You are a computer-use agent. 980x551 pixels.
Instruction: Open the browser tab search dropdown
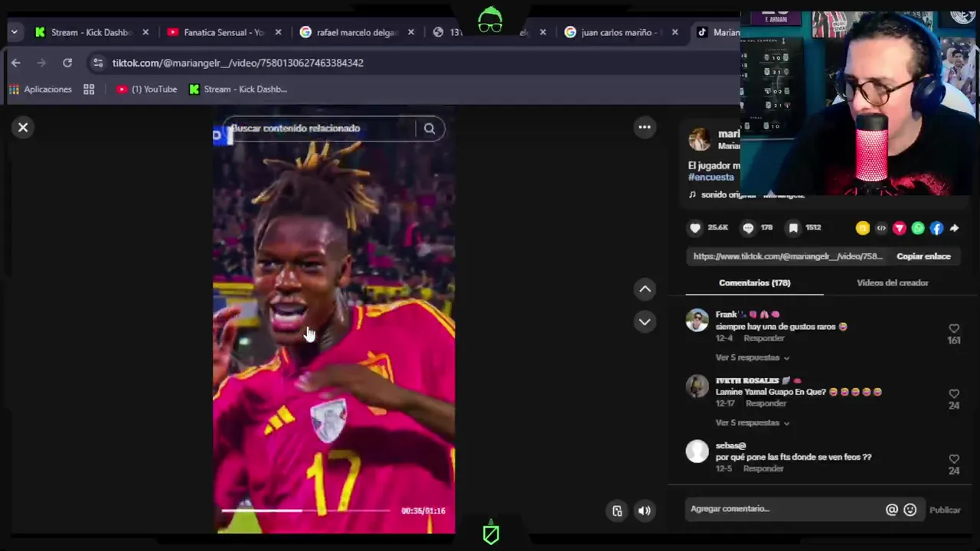[x=14, y=32]
